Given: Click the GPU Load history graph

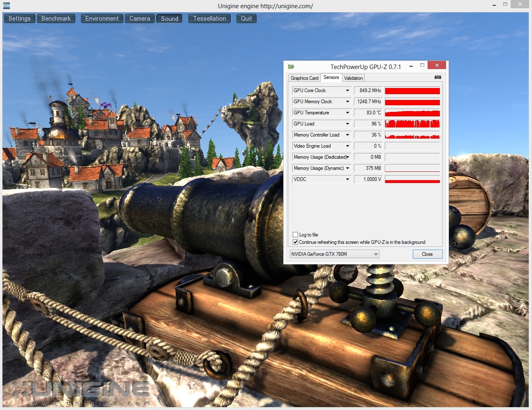Looking at the screenshot, I should [412, 124].
